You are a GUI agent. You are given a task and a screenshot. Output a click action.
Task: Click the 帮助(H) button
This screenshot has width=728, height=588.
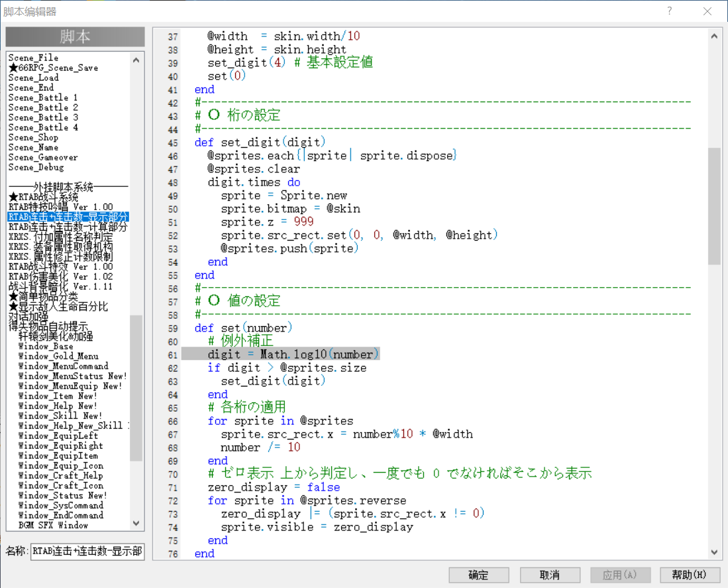690,575
